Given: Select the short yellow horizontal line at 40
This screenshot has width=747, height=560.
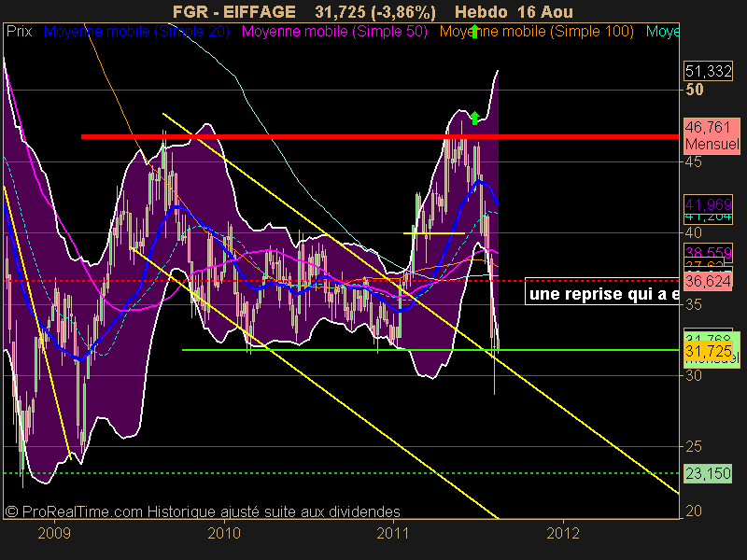Looking at the screenshot, I should click(434, 233).
